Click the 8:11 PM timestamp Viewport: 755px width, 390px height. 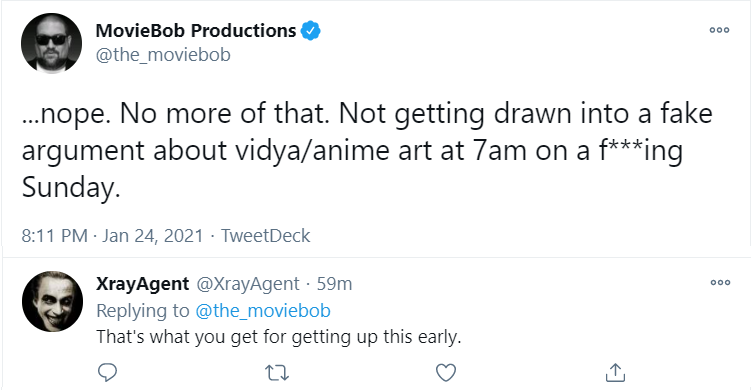point(55,236)
